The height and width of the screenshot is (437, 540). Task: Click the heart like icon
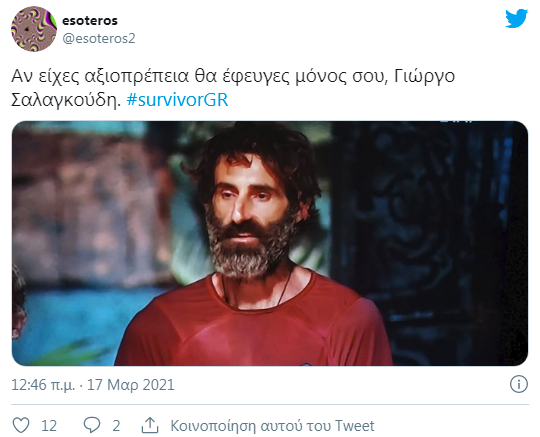click(21, 425)
